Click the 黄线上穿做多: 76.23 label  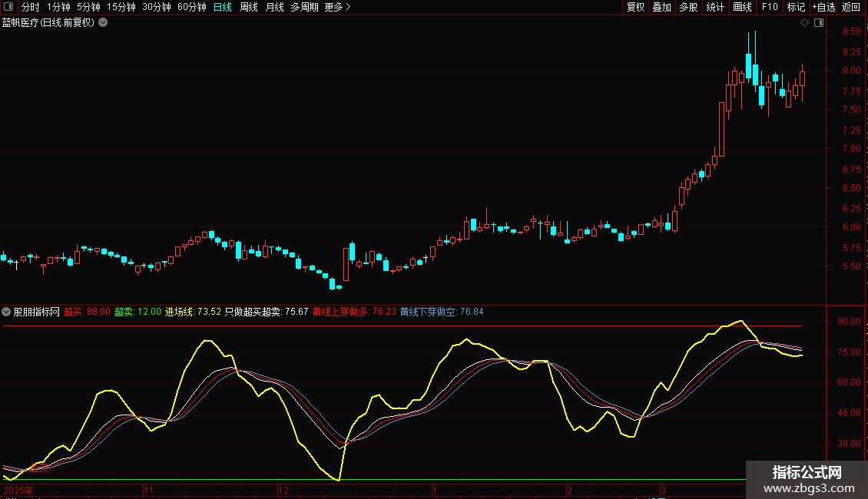coord(354,312)
